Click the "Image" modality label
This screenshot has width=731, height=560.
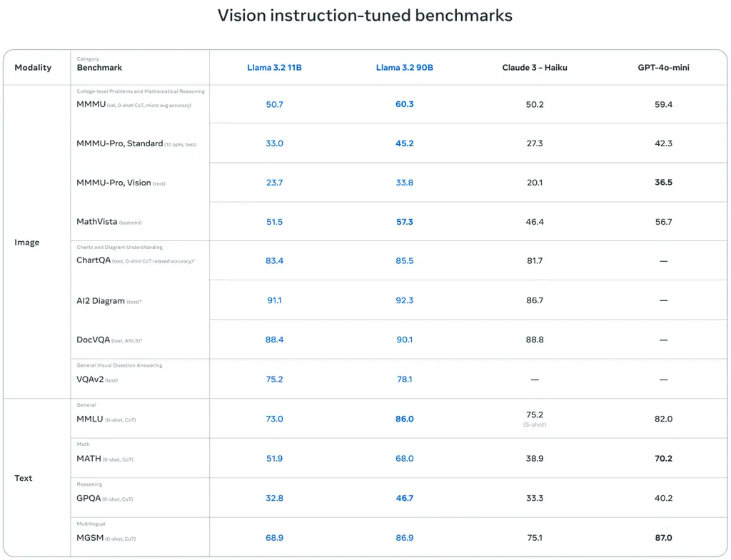coord(26,243)
